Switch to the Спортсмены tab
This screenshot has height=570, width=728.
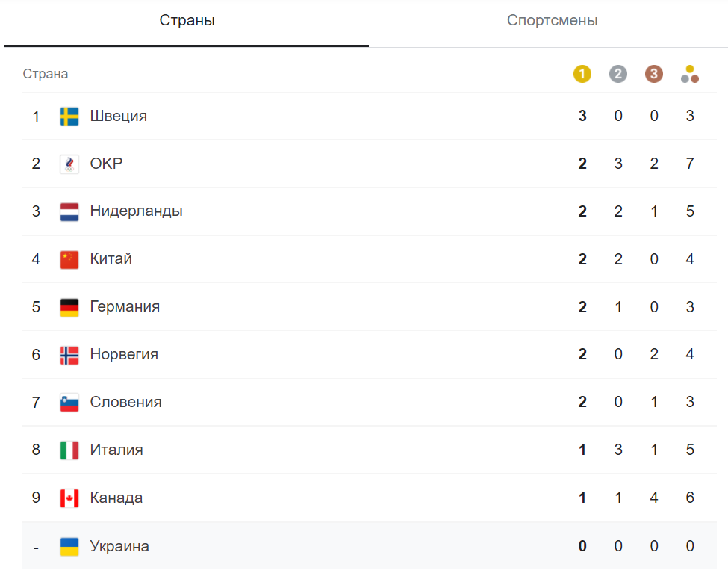[552, 21]
